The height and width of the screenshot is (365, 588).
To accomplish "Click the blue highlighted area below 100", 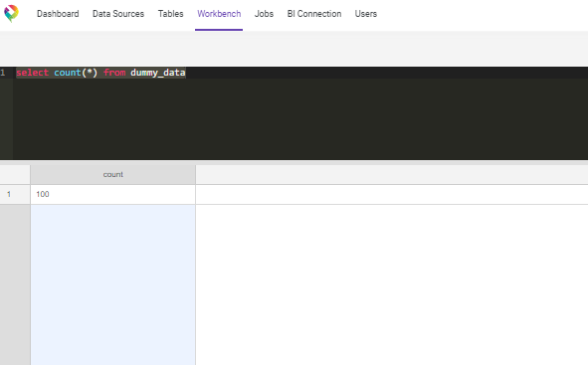I will (112, 284).
